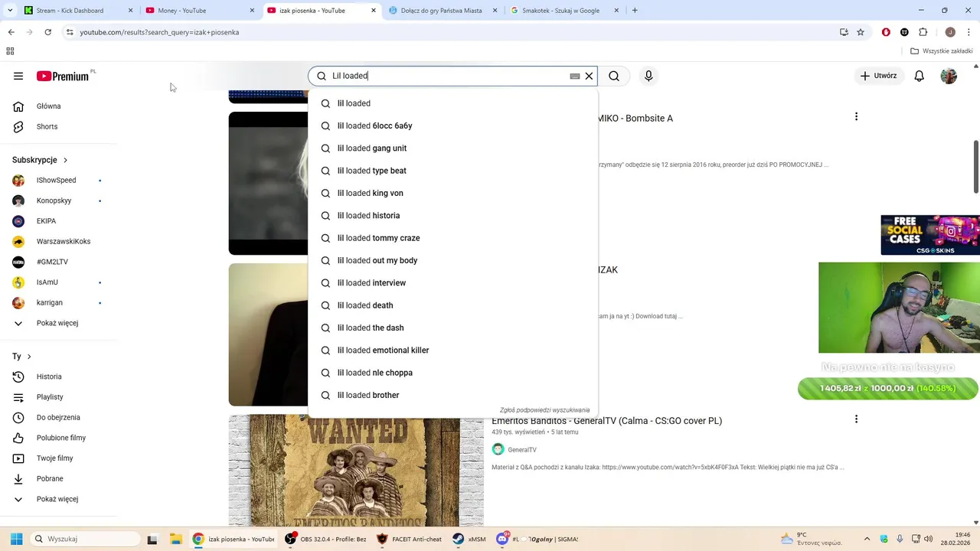
Task: Switch to Dołącz do gry Państwa Miasta tab
Action: point(442,11)
